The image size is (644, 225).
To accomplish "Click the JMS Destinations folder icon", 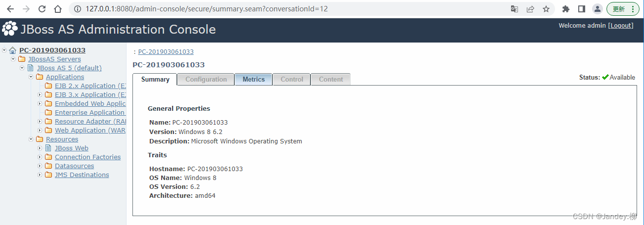I will coord(48,175).
